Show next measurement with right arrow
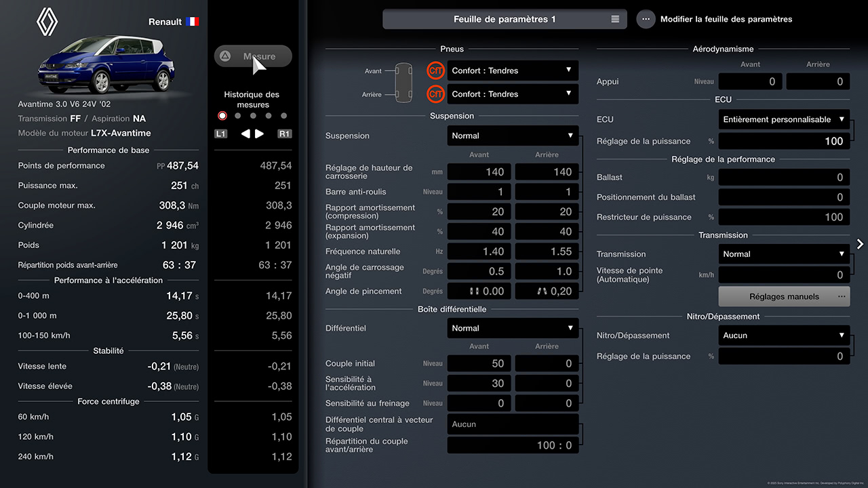This screenshot has width=868, height=488. pos(260,134)
